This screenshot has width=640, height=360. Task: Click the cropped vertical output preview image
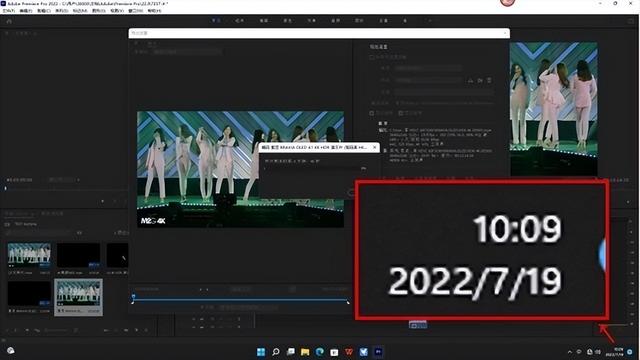pyautogui.click(x=553, y=109)
